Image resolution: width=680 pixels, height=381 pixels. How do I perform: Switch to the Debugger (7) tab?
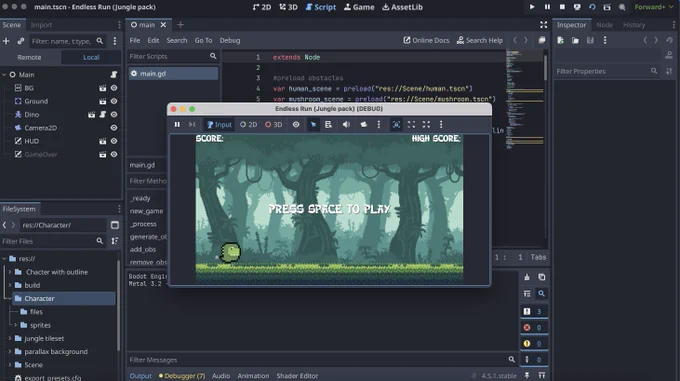[182, 376]
